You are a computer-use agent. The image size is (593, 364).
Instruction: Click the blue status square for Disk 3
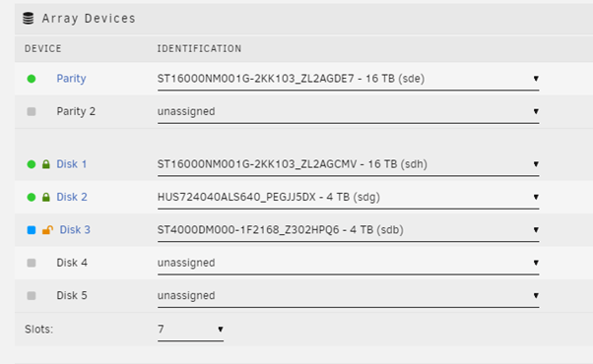click(x=32, y=230)
